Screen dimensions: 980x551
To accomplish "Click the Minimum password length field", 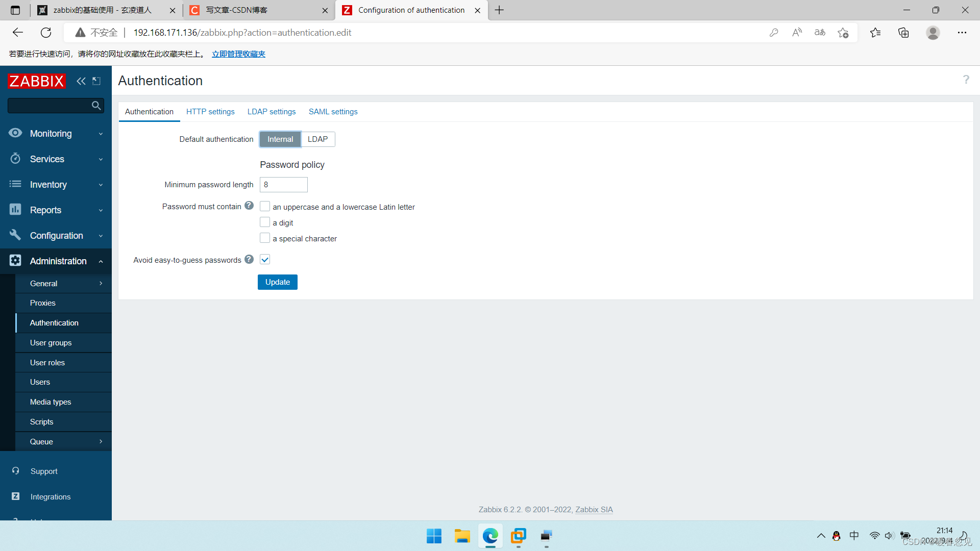I will click(x=283, y=185).
